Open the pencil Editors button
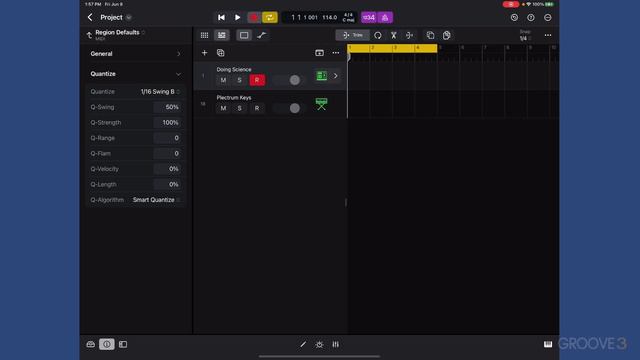The height and width of the screenshot is (360, 640). point(303,344)
